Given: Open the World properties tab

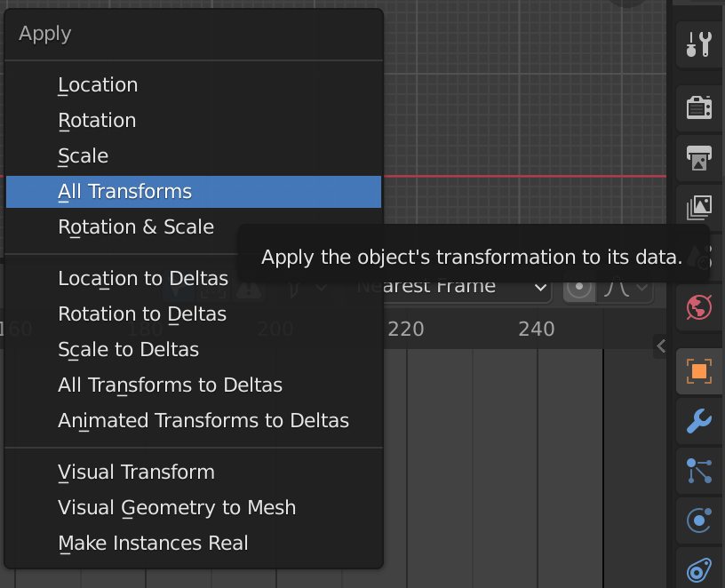Looking at the screenshot, I should [698, 307].
